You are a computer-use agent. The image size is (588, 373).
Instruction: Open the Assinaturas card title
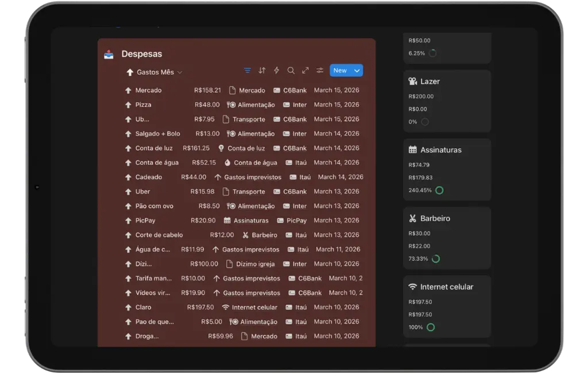[440, 150]
